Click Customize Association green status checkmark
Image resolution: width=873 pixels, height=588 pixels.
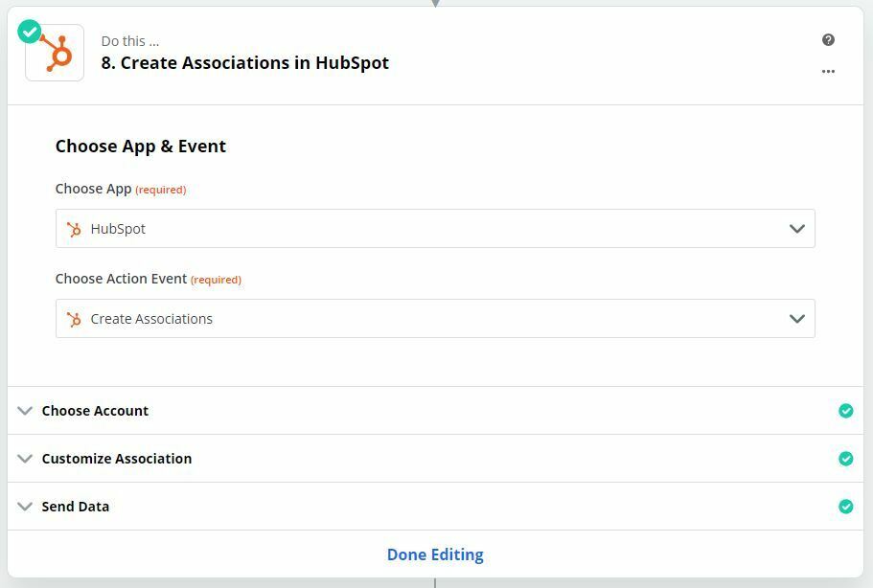846,459
